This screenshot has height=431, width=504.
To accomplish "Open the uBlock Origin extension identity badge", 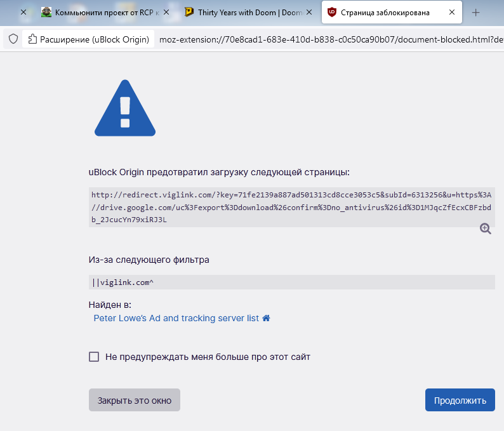I will click(x=88, y=39).
